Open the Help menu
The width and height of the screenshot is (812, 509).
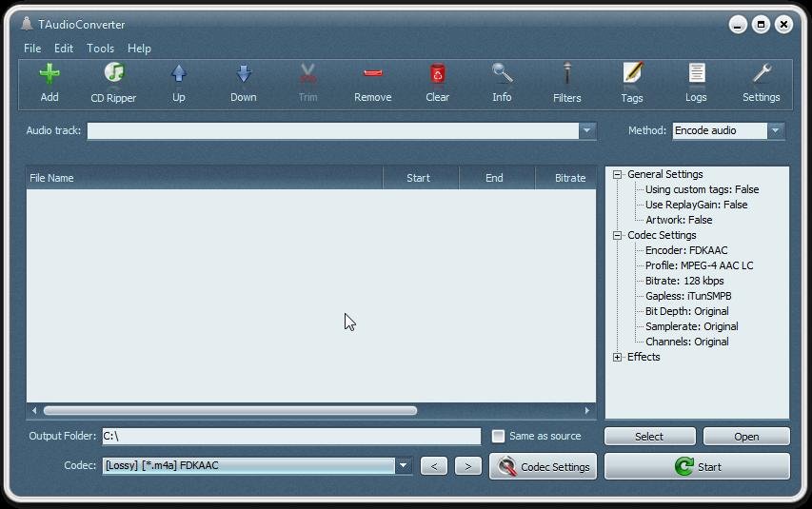(139, 49)
